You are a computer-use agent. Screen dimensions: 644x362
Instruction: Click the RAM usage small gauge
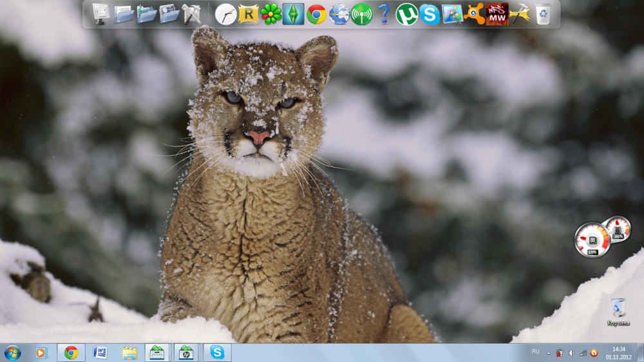pos(618,229)
